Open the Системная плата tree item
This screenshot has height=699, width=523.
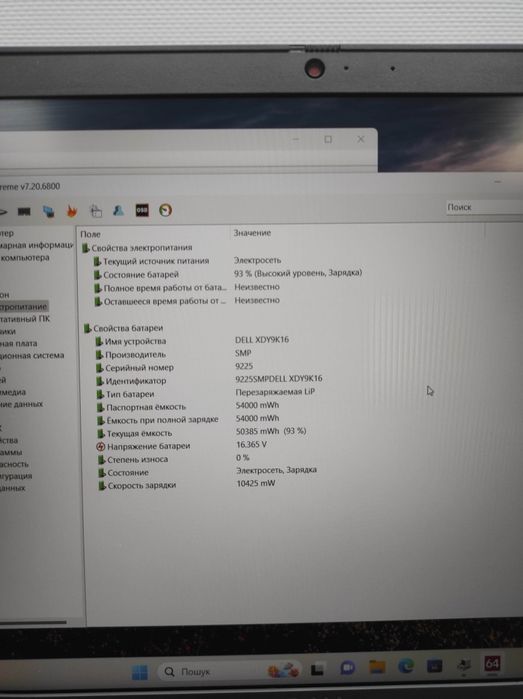pos(19,343)
